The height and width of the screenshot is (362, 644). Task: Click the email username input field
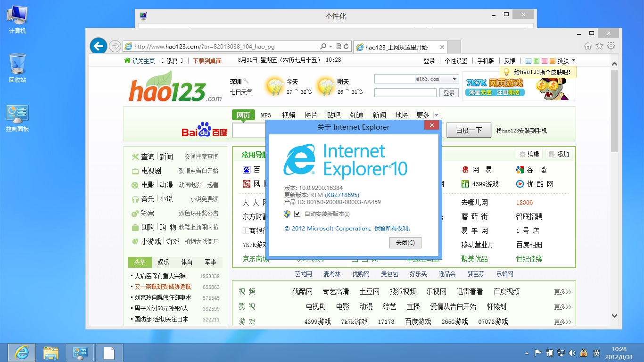click(395, 79)
